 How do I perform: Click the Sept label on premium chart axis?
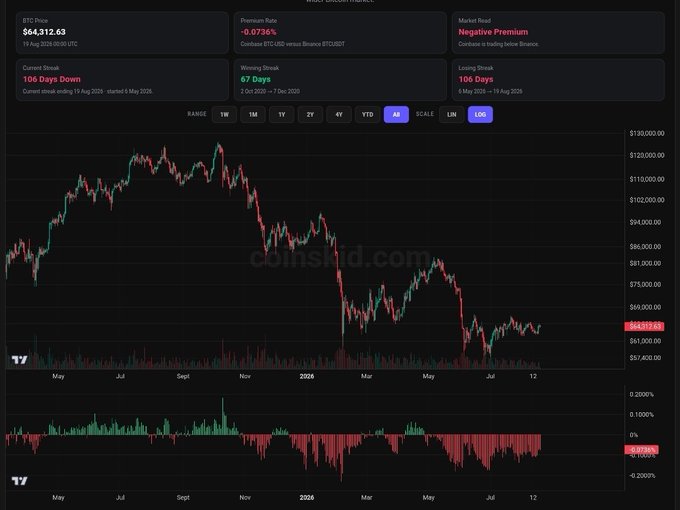[x=183, y=497]
